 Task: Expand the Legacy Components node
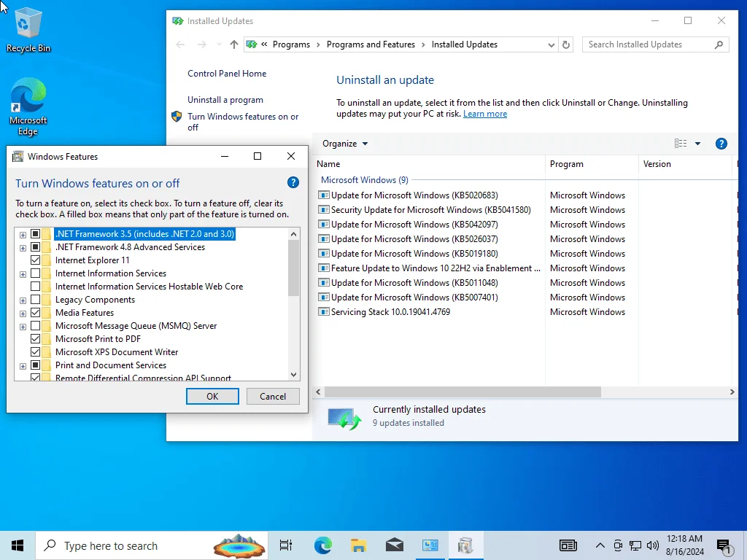23,300
